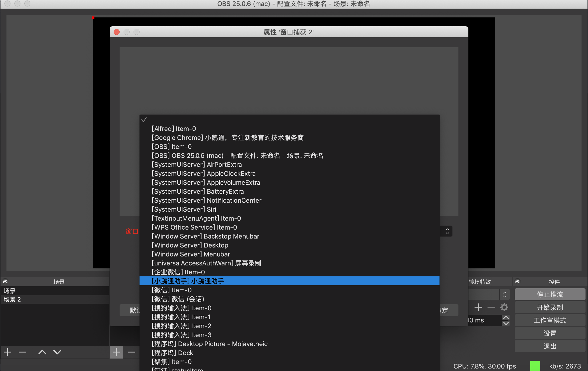Toggle 工作室模式 studio mode
This screenshot has height=371, width=588.
tap(550, 320)
